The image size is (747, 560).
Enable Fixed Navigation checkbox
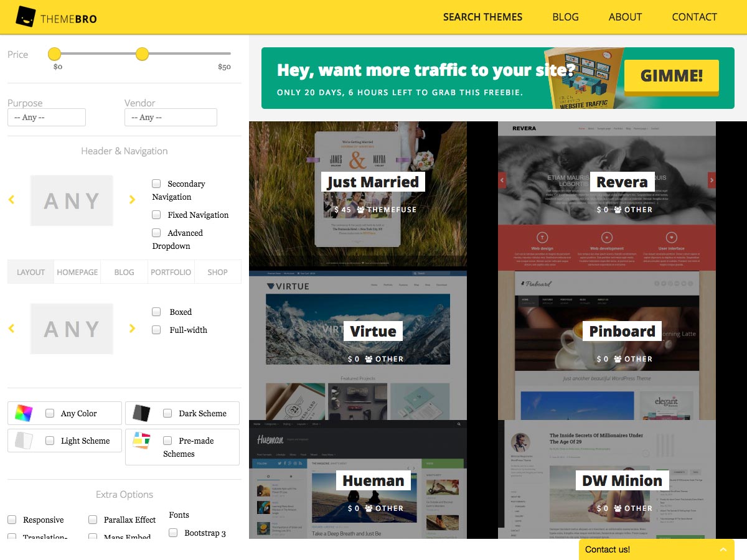coord(156,215)
